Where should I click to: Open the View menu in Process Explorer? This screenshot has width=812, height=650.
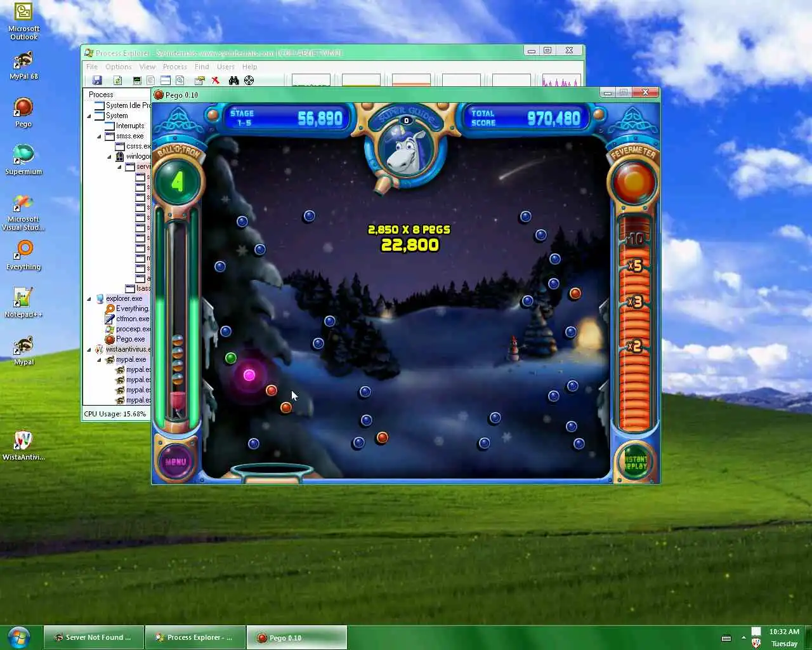coord(147,67)
